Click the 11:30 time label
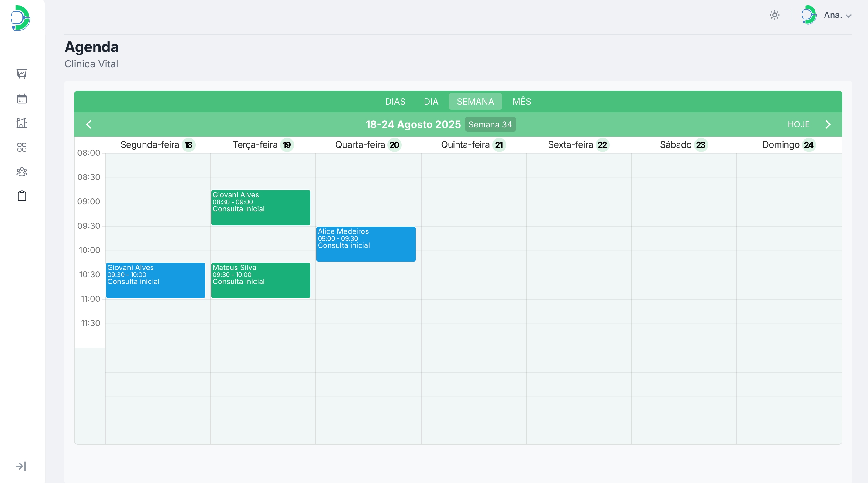Viewport: 868px width, 483px height. click(90, 323)
